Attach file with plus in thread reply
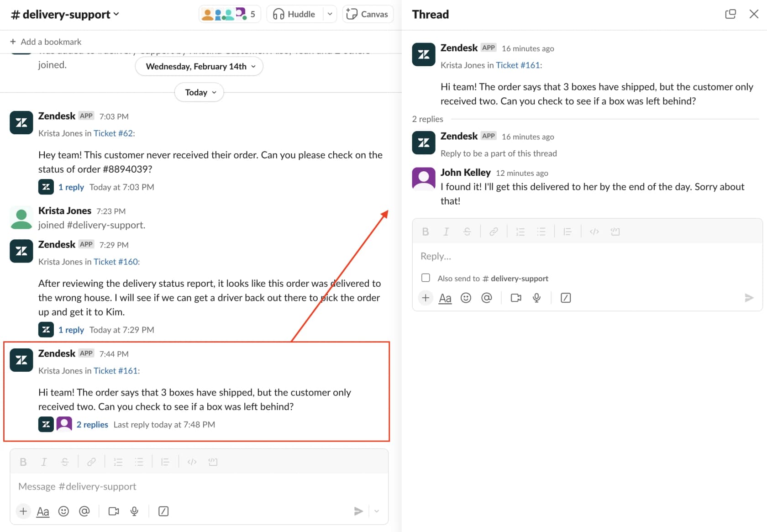Screen dimensions: 767x532 426,298
